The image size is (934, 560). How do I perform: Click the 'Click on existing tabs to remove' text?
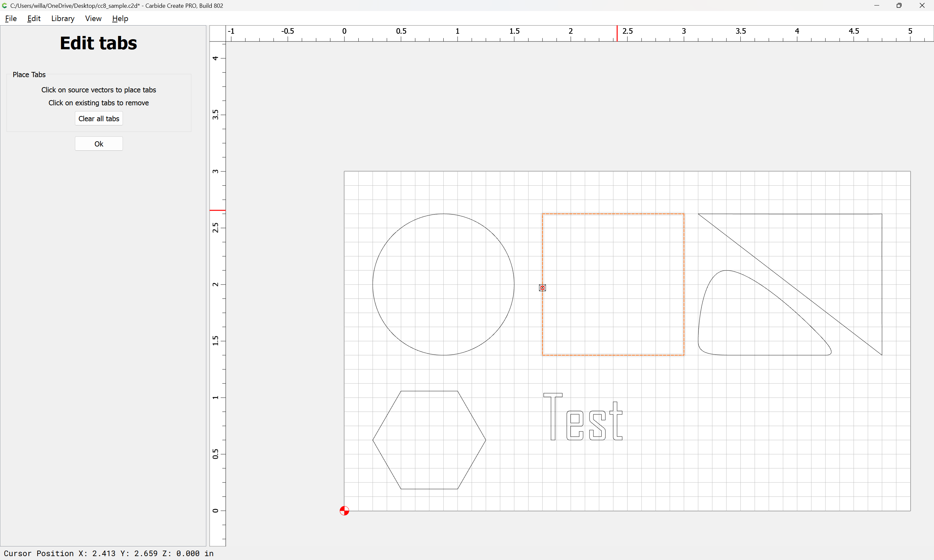click(99, 103)
